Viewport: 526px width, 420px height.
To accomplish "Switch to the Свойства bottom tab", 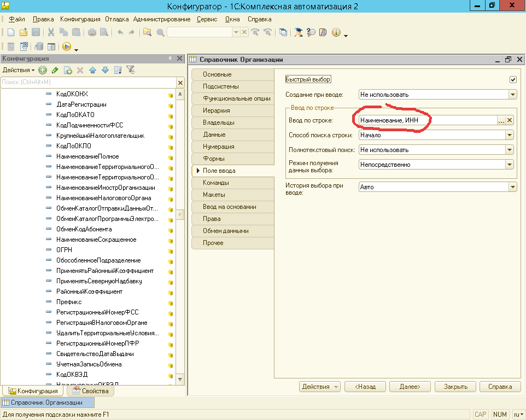I will (x=91, y=391).
